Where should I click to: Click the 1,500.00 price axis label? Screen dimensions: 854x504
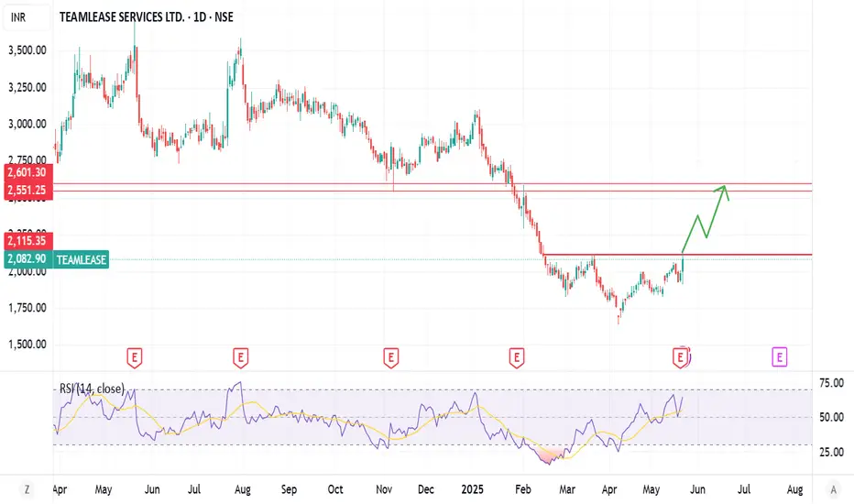(x=27, y=345)
